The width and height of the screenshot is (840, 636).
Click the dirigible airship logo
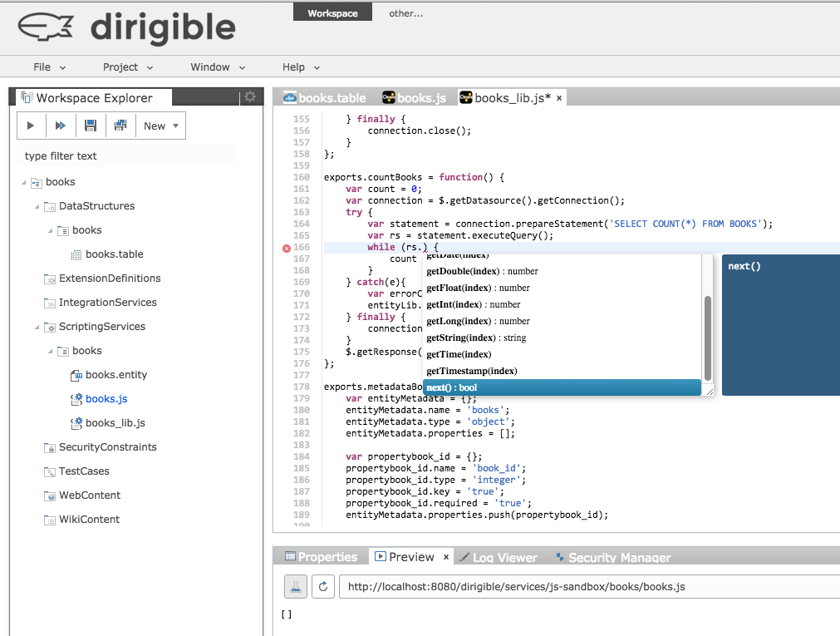[46, 27]
